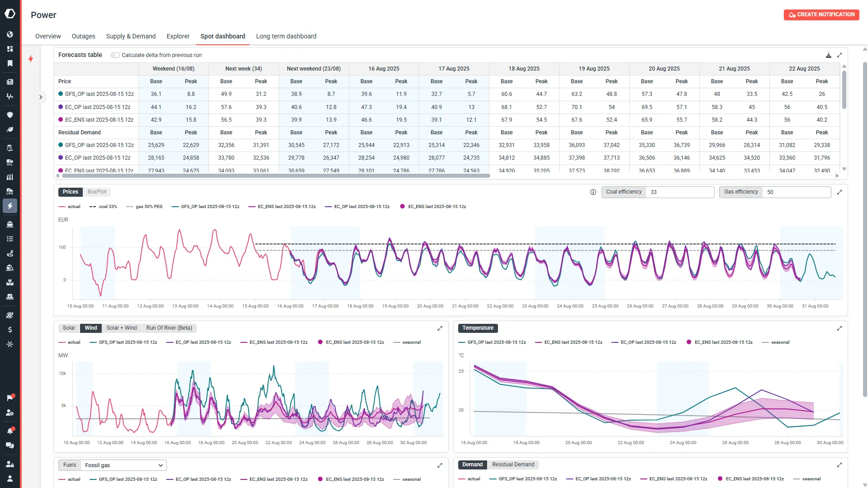Download the Forecasts table
The height and width of the screenshot is (488, 868).
click(x=829, y=55)
